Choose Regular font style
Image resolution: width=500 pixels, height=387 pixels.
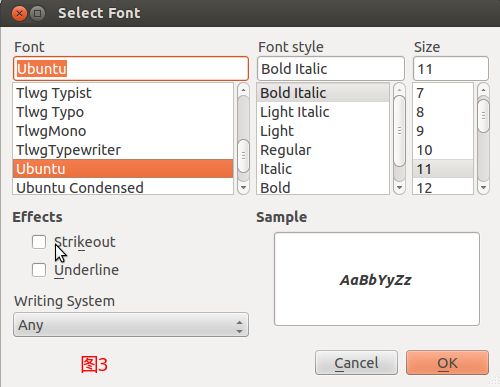(x=323, y=150)
